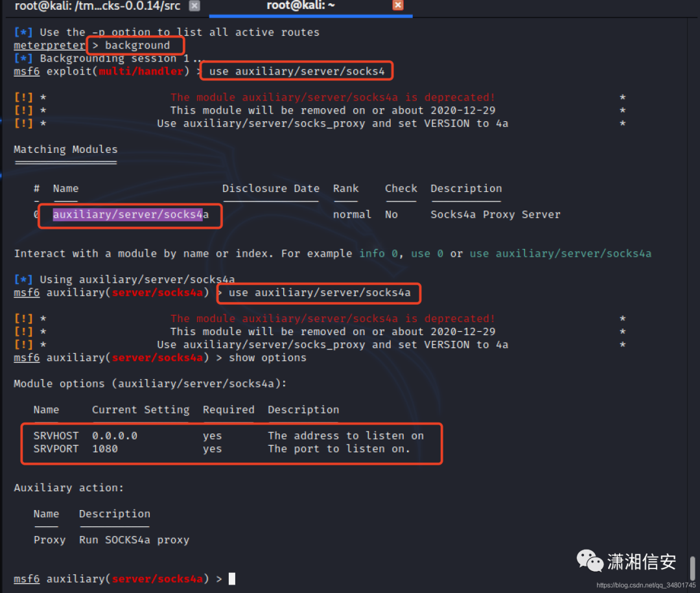
Task: Click the first 'is deprecated!' warning line
Action: click(x=332, y=97)
